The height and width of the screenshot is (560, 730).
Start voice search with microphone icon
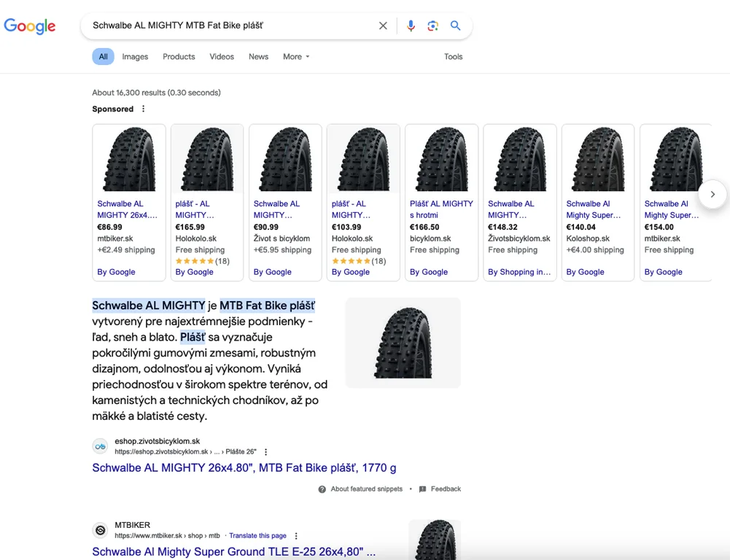[411, 26]
